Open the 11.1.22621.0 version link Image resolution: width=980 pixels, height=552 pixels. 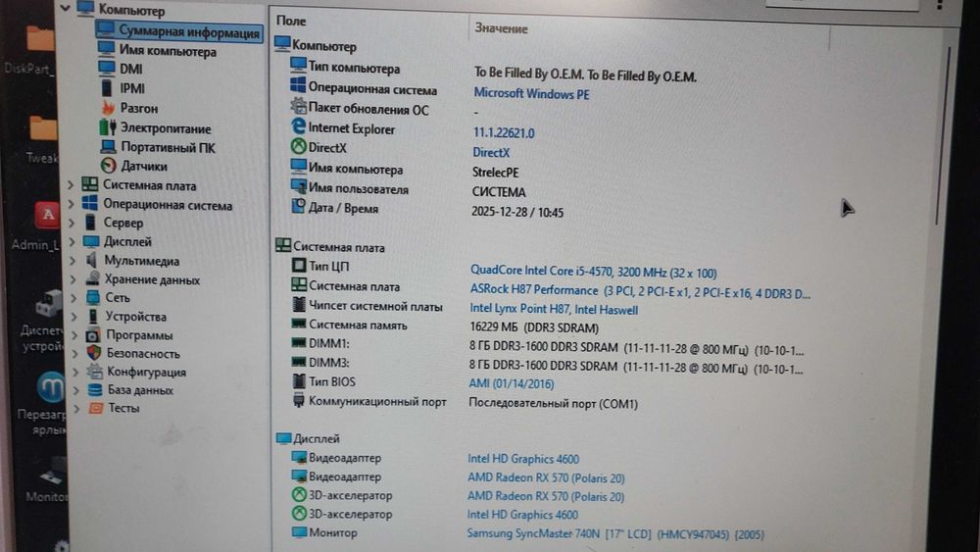coord(504,132)
